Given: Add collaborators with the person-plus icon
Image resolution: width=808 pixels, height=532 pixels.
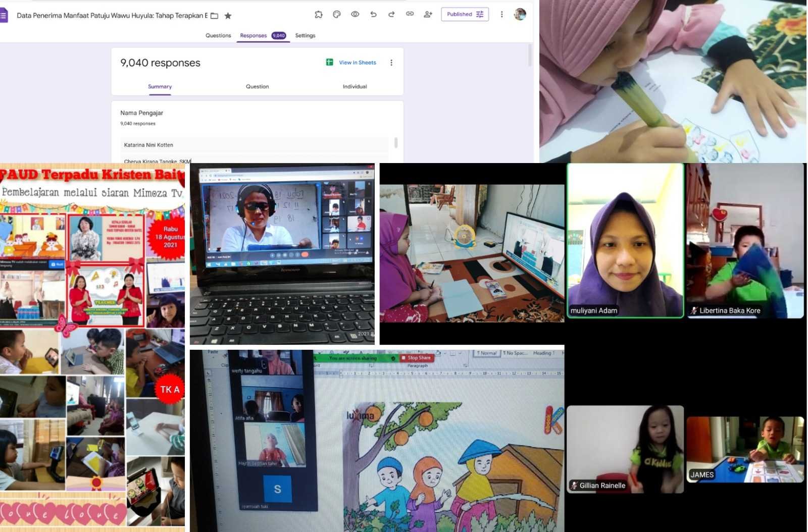Looking at the screenshot, I should 428,15.
